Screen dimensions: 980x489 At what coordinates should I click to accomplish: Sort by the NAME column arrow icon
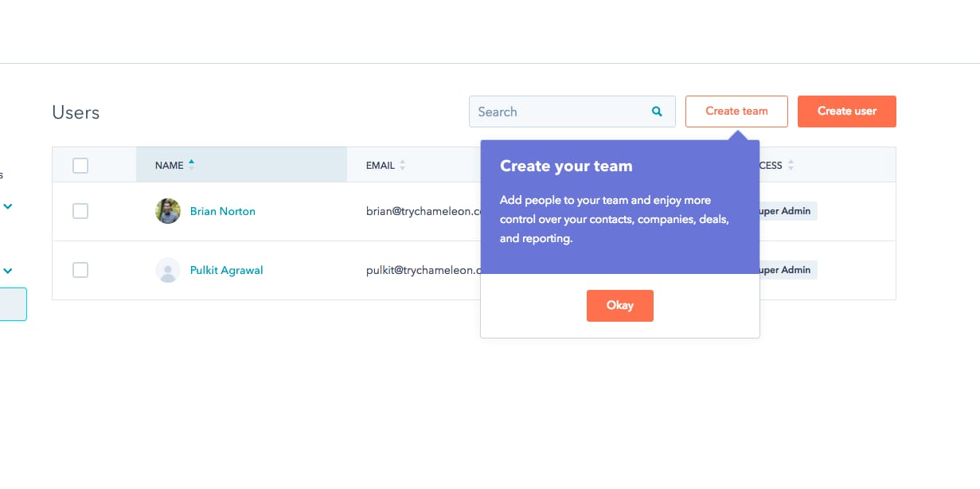tap(192, 165)
